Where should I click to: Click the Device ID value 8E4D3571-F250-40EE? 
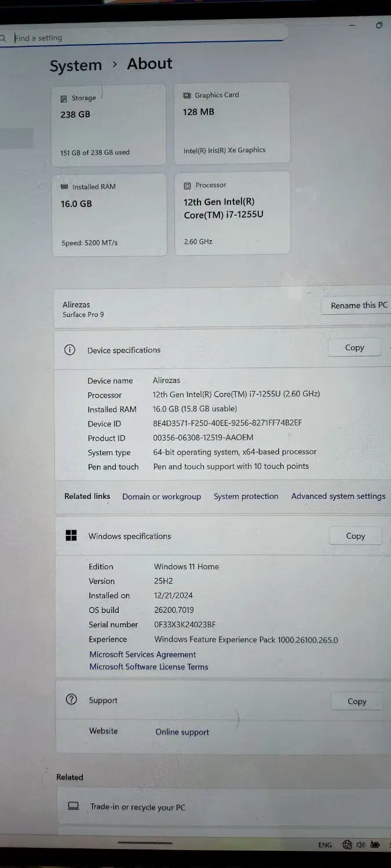[227, 423]
